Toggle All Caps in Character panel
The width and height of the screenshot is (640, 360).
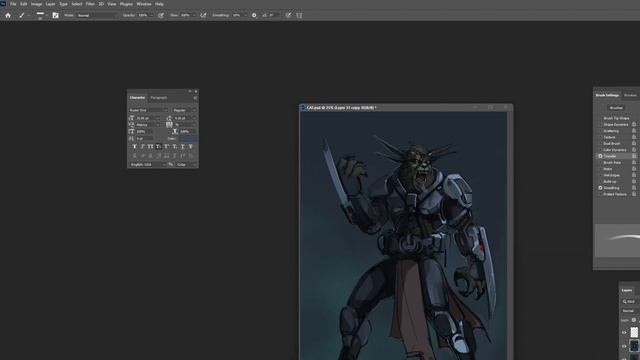coord(151,147)
